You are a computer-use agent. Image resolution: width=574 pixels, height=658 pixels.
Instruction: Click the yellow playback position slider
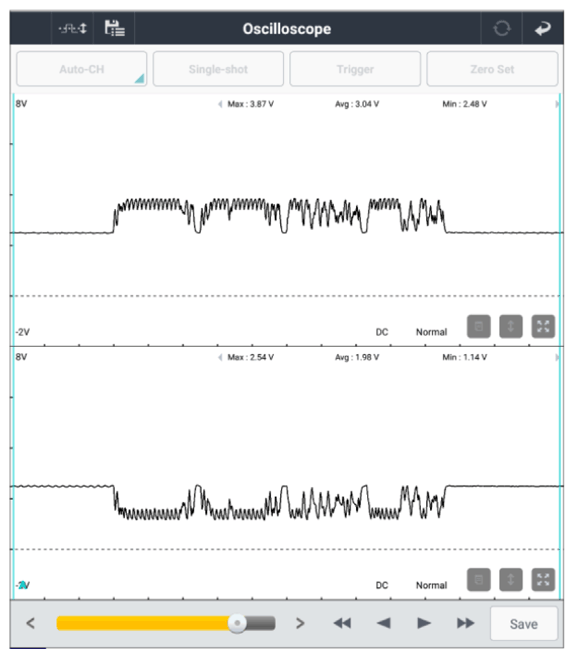pos(166,623)
